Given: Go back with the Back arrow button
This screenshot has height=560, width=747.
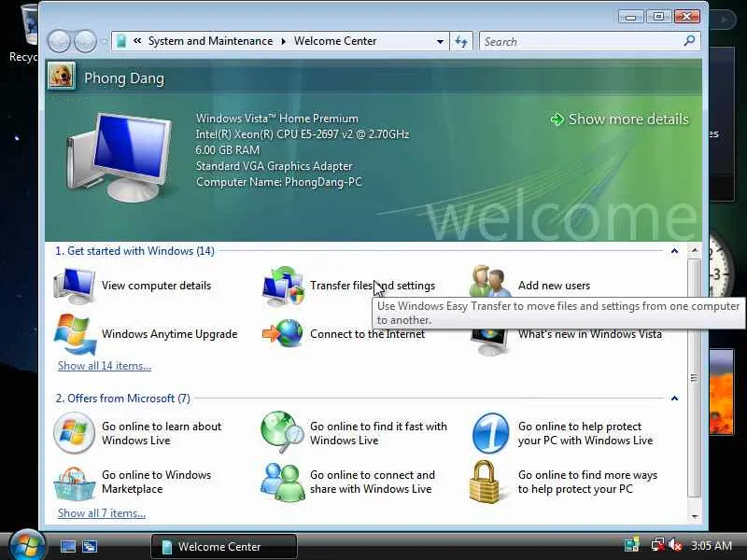Looking at the screenshot, I should coord(59,41).
